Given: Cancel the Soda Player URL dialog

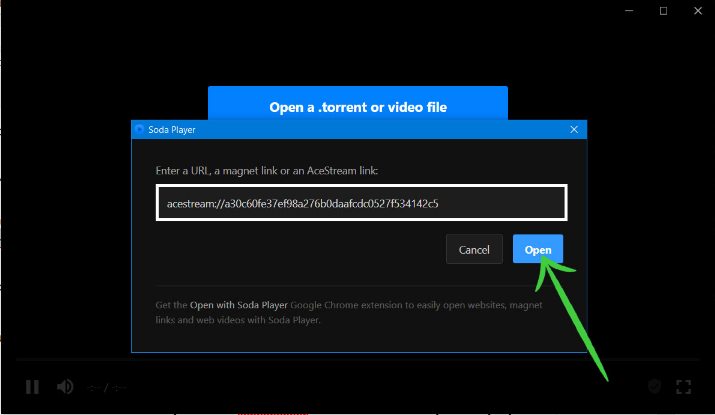Looking at the screenshot, I should pos(474,249).
